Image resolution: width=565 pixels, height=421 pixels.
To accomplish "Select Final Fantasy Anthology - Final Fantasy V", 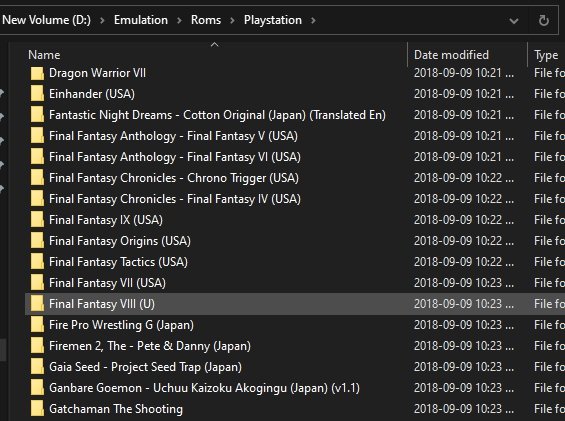I will pyautogui.click(x=173, y=136).
